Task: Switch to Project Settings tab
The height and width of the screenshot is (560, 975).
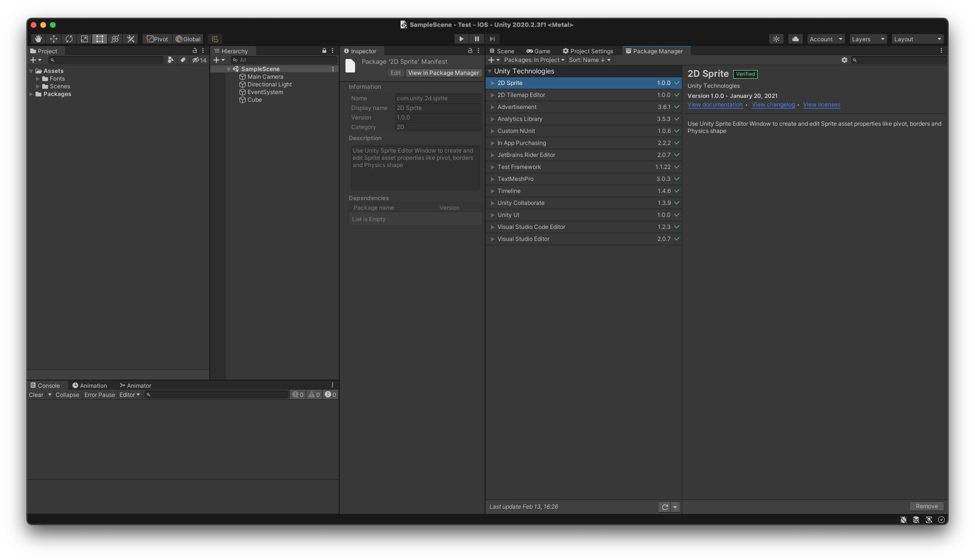Action: (588, 51)
